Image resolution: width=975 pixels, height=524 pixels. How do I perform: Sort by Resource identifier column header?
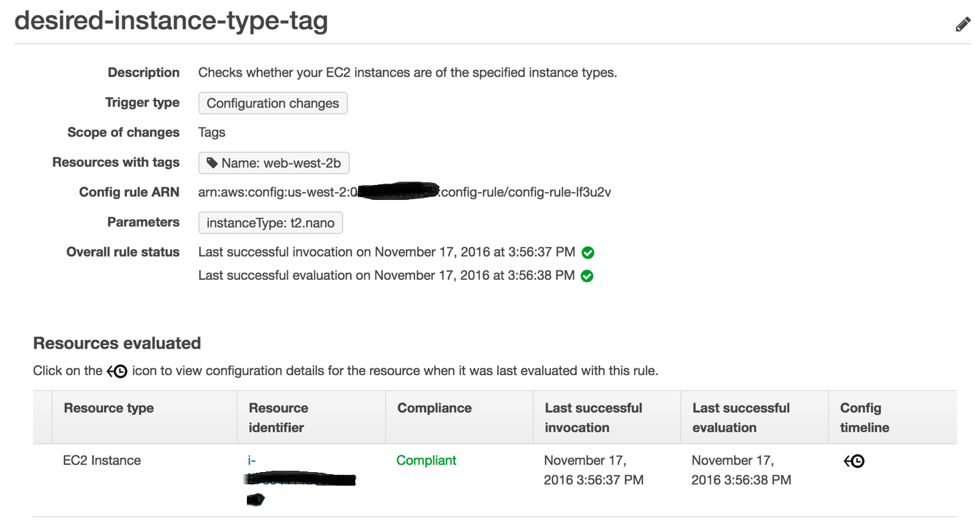point(278,417)
